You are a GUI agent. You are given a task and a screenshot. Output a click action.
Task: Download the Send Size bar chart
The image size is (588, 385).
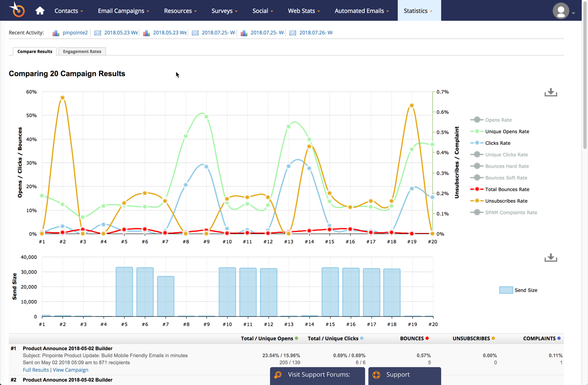pos(550,258)
